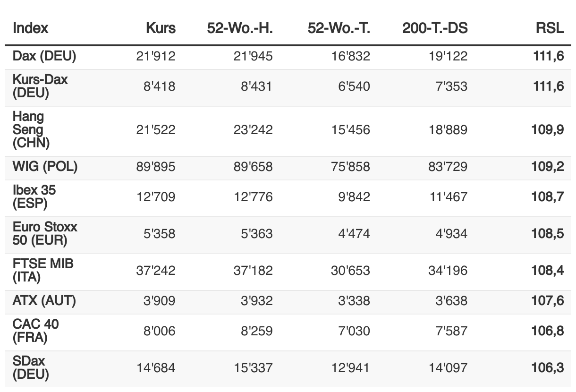
Task: Select the Kurs-Dax (DEU) entry
Action: click(40, 86)
